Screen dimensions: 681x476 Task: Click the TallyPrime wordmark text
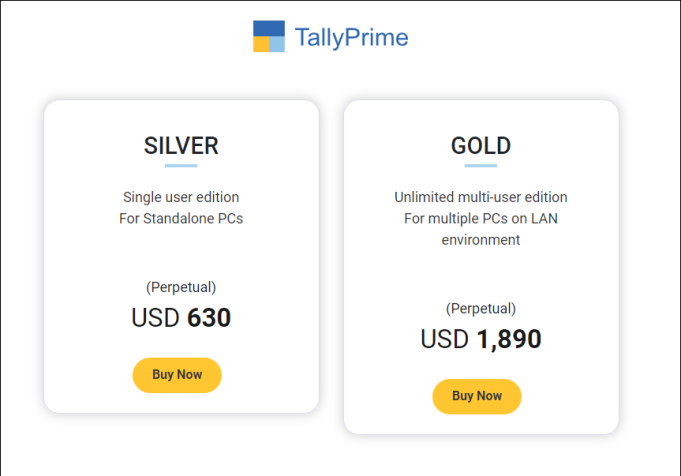(x=351, y=37)
